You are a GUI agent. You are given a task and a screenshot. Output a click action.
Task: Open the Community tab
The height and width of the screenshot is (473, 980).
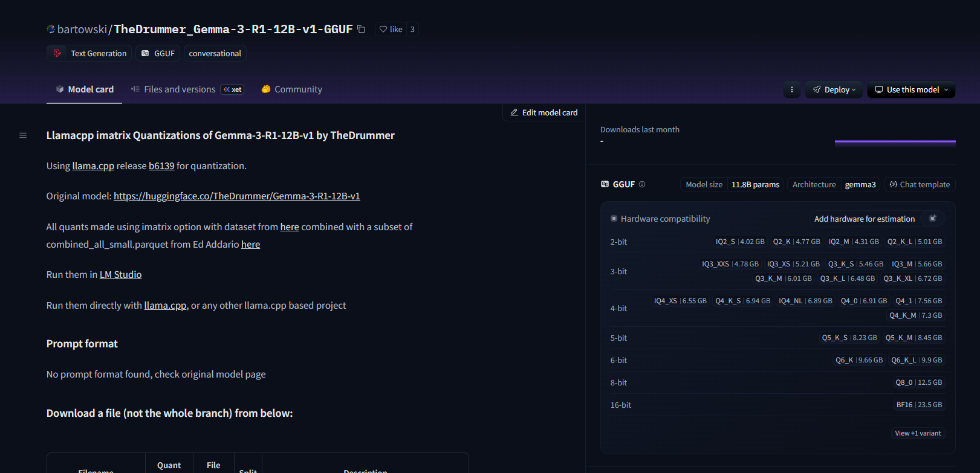tap(291, 89)
